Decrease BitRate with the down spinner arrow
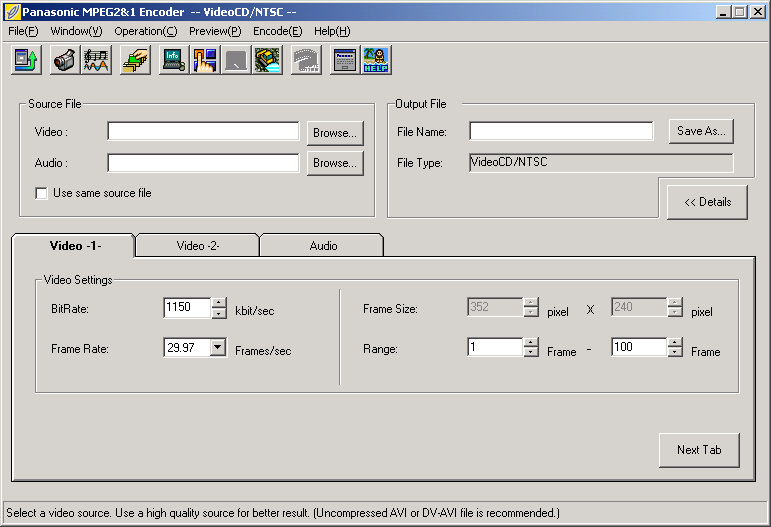Viewport: 771px width, 527px height. click(x=219, y=314)
